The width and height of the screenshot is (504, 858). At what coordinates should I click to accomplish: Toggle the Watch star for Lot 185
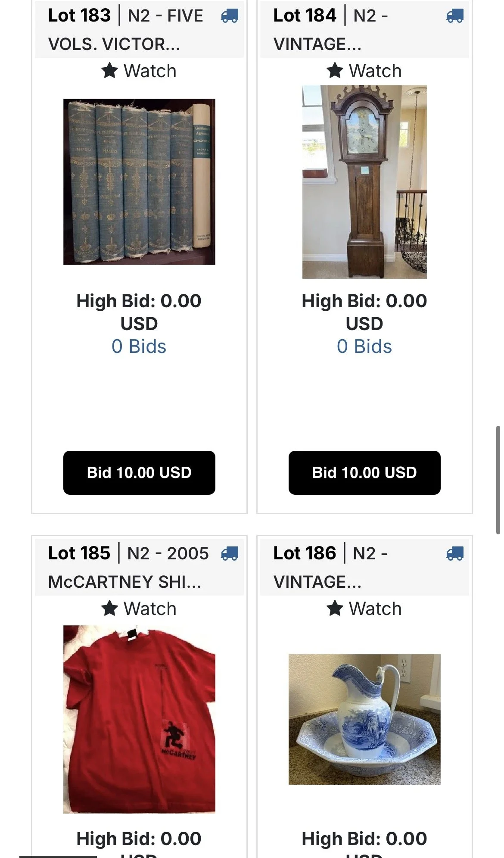point(139,608)
